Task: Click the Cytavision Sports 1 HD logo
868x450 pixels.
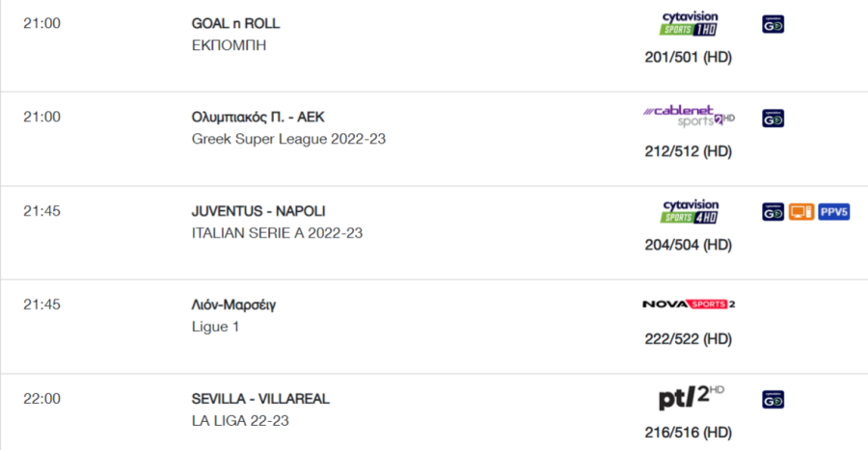Action: coord(689,24)
